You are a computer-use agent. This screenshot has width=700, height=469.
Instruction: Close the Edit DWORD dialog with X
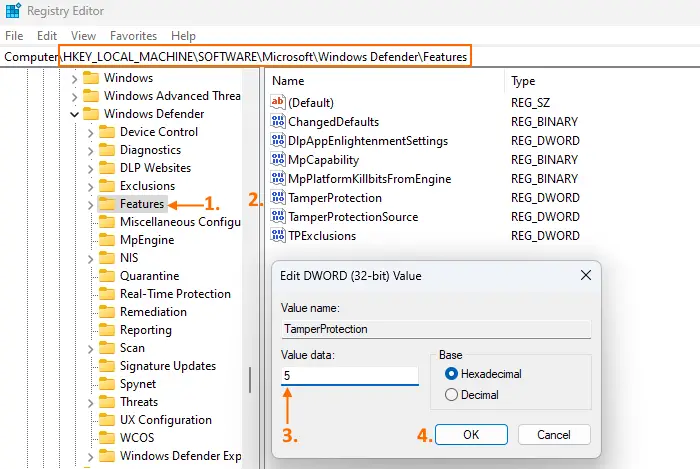pos(586,275)
